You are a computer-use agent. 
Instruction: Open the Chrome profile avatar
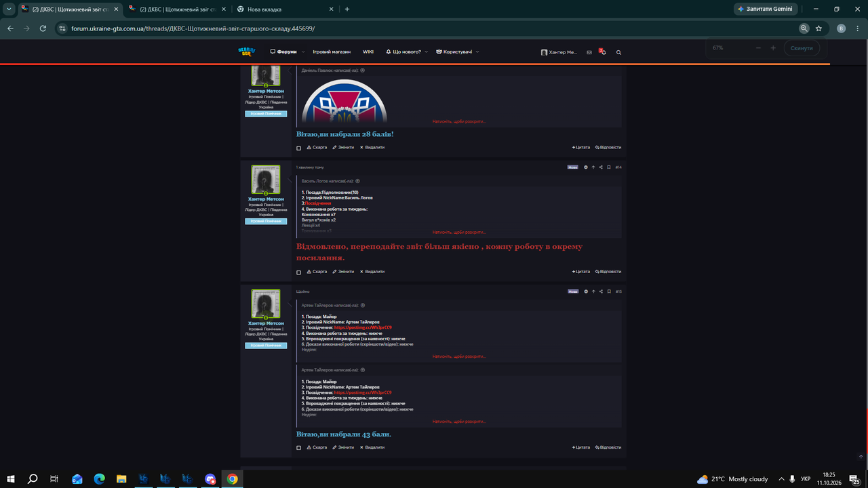pyautogui.click(x=842, y=28)
